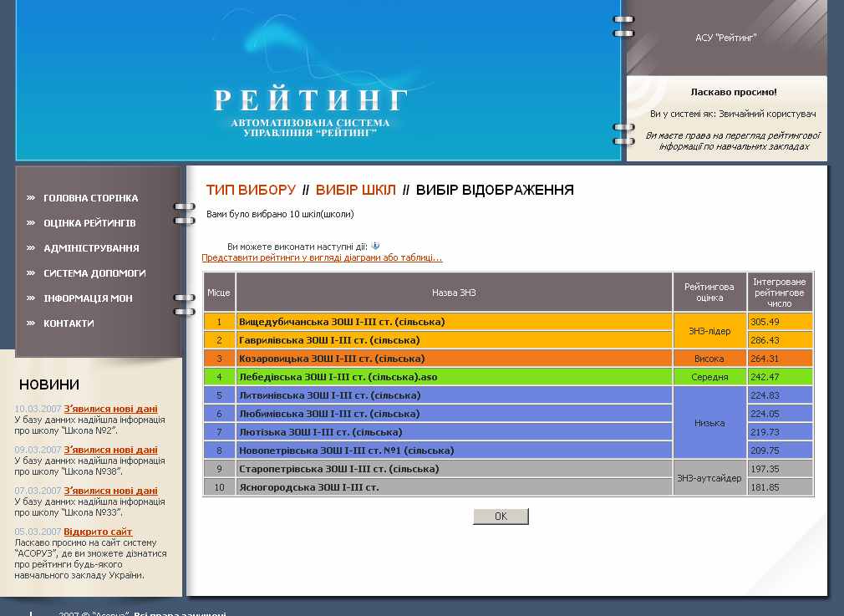844x616 pixels.
Task: Select the Вищедубичанська ЗОШ row name
Action: (342, 322)
